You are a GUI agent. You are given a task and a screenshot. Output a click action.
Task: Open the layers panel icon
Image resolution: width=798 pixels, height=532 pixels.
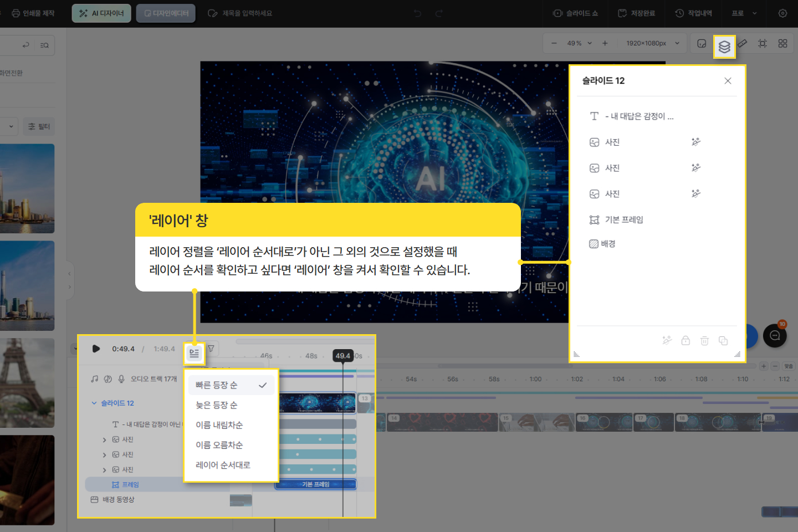click(724, 47)
